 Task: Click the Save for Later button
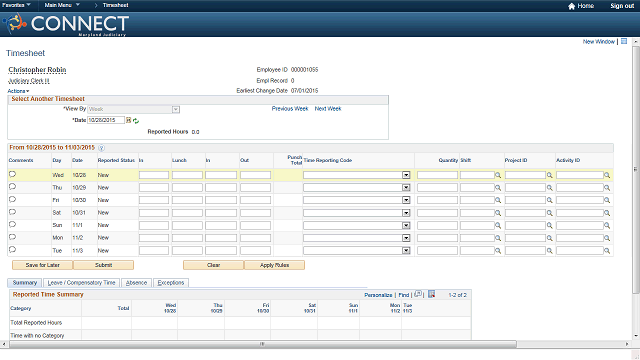42,265
